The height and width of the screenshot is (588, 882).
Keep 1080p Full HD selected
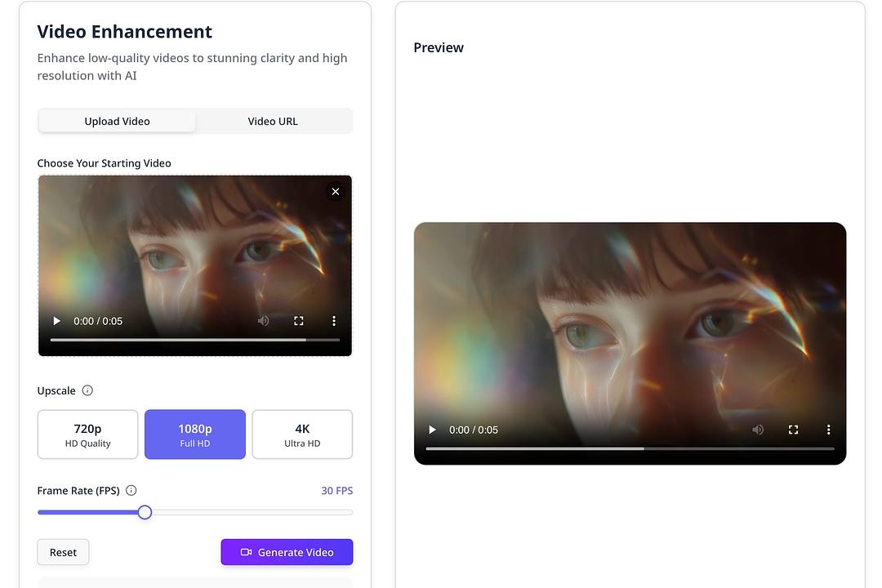pyautogui.click(x=194, y=434)
